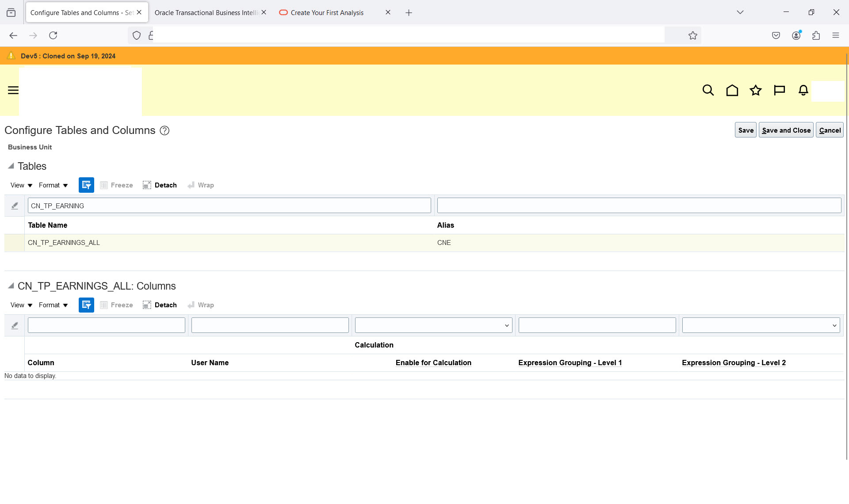
Task: Open Favorites star icon in header
Action: point(756,90)
